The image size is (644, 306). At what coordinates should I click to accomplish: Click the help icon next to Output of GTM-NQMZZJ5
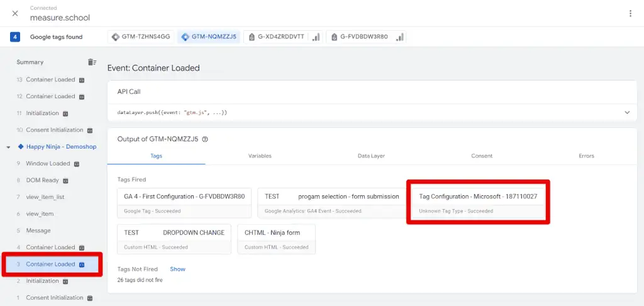pos(205,139)
